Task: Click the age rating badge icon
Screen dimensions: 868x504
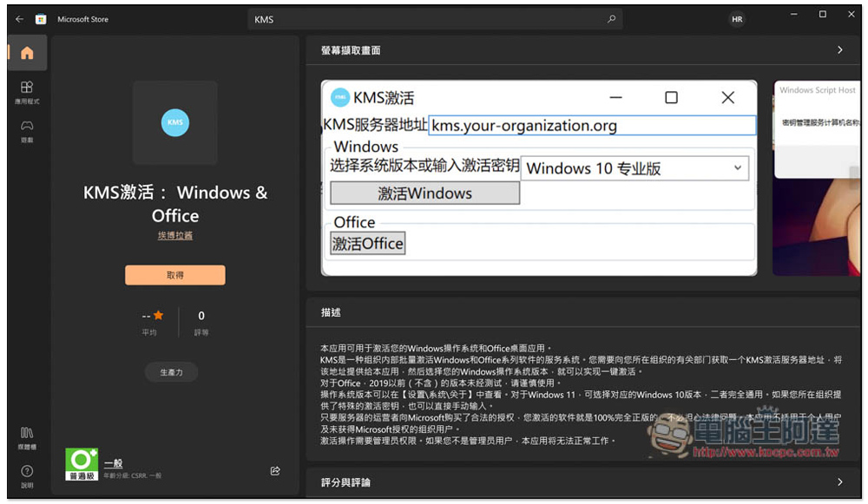Action: coord(82,464)
